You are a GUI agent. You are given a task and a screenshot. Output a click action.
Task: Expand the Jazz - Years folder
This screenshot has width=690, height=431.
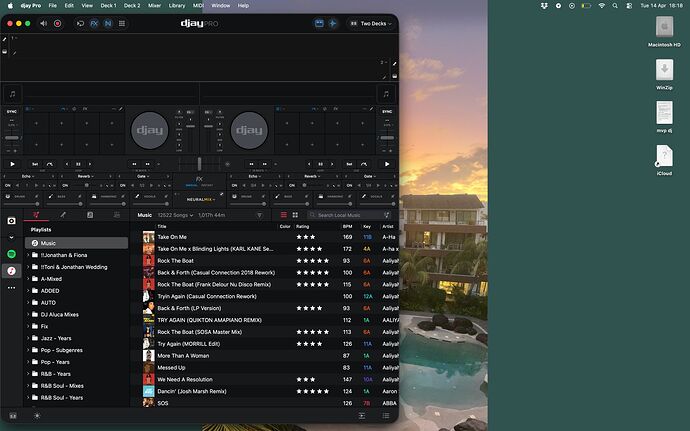pos(29,338)
